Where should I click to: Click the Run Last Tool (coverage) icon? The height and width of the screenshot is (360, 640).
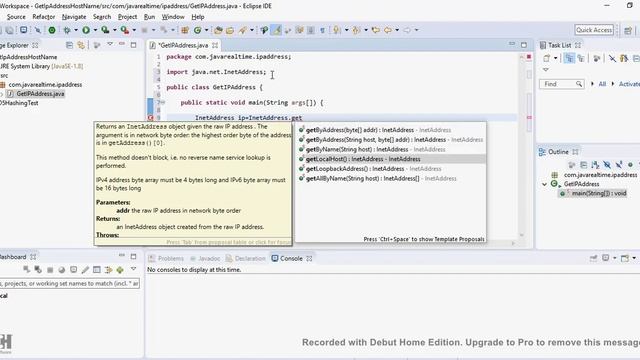click(x=105, y=30)
